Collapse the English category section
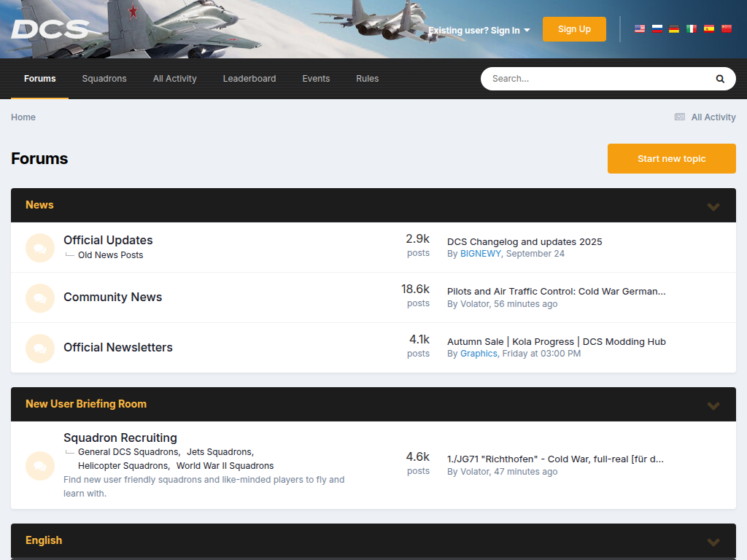The width and height of the screenshot is (747, 560). click(713, 542)
